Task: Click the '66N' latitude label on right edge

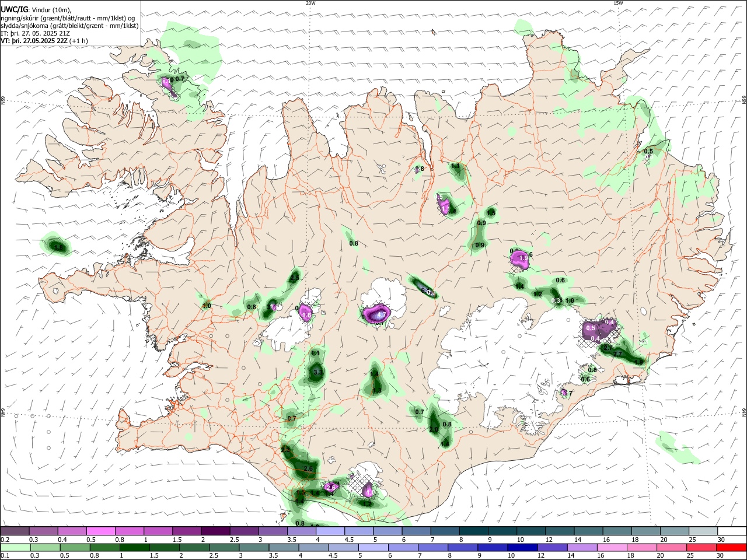Action: pyautogui.click(x=744, y=100)
